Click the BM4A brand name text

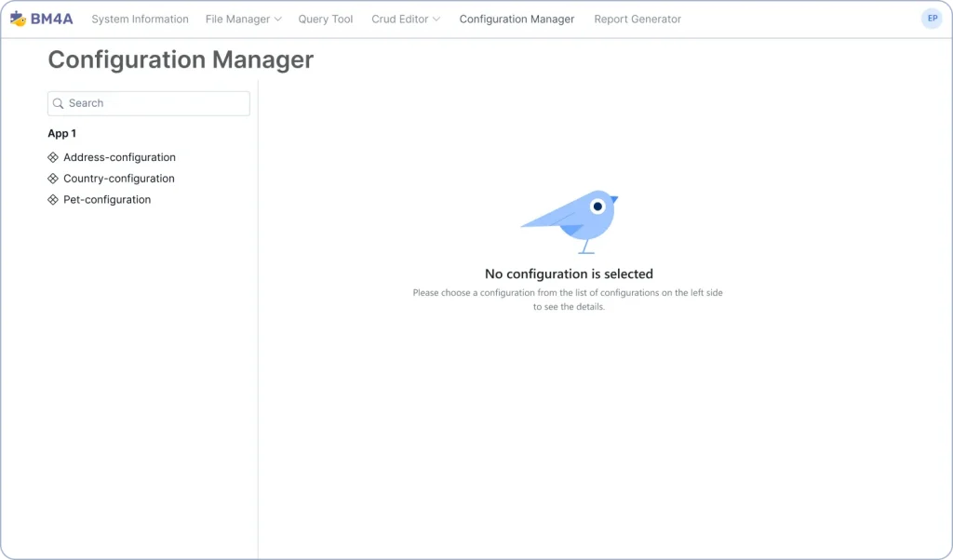pos(52,19)
